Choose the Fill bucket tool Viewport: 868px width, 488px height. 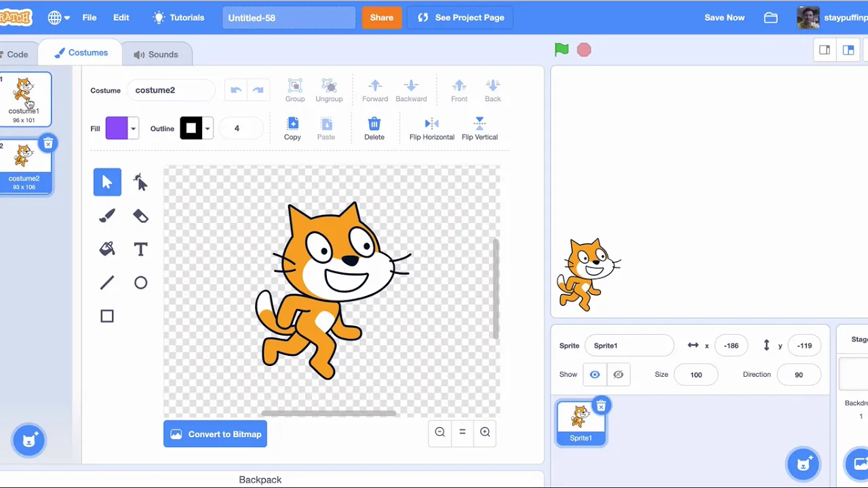pyautogui.click(x=107, y=249)
